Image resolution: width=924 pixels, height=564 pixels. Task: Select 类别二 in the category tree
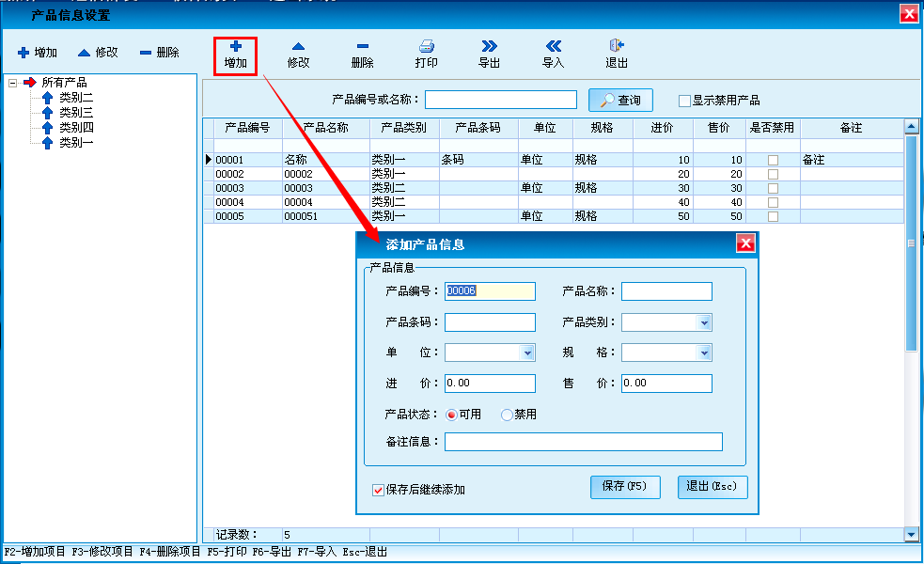point(76,98)
